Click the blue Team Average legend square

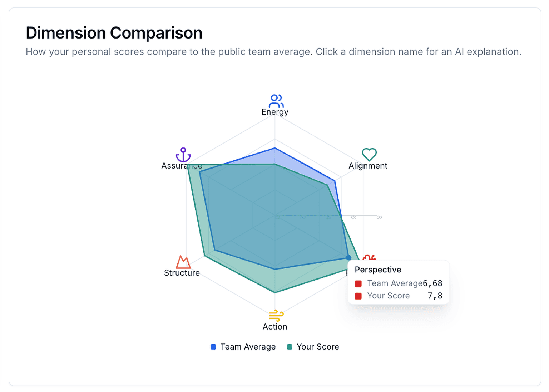[213, 346]
